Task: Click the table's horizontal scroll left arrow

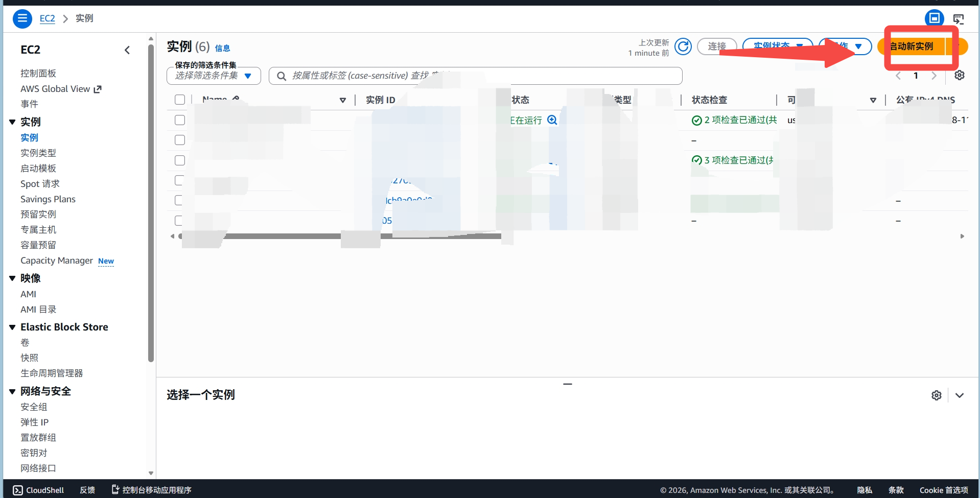Action: click(173, 236)
